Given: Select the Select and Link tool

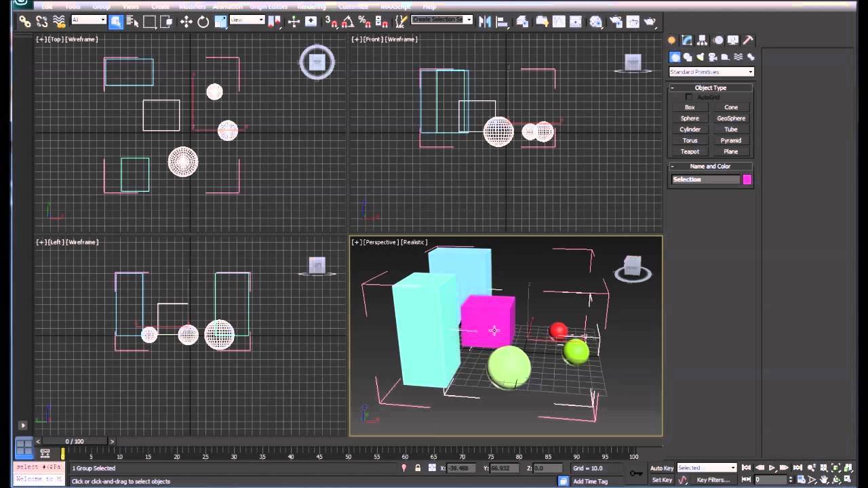Looking at the screenshot, I should coord(24,22).
